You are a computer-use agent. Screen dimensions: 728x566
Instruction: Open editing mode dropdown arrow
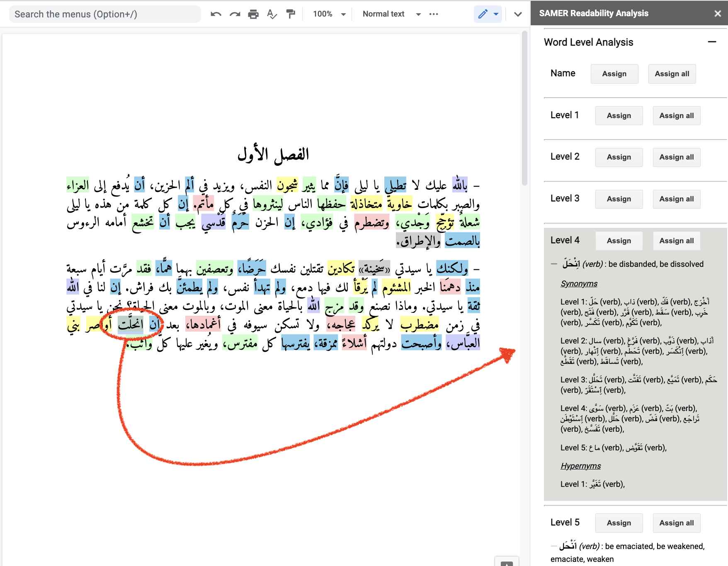[496, 14]
